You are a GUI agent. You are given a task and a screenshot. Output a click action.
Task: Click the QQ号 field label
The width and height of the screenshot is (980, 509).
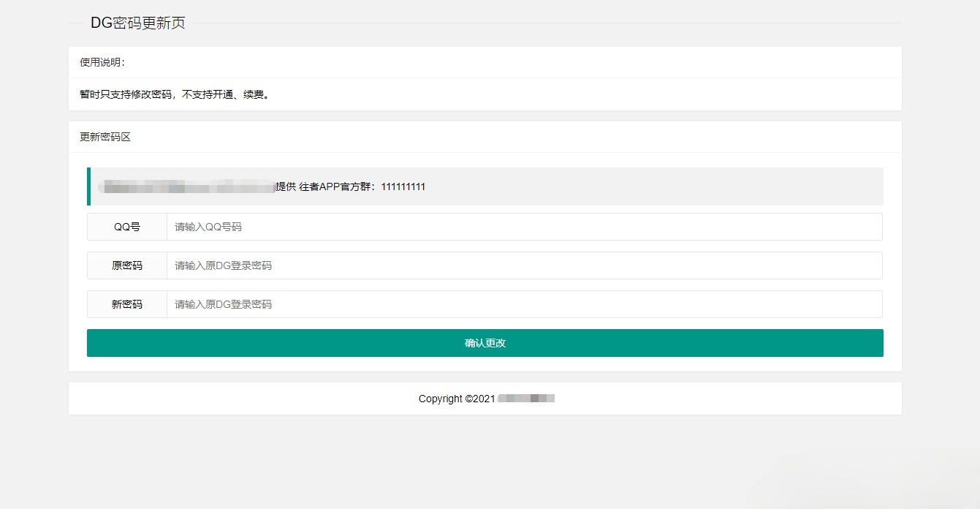[x=126, y=227]
